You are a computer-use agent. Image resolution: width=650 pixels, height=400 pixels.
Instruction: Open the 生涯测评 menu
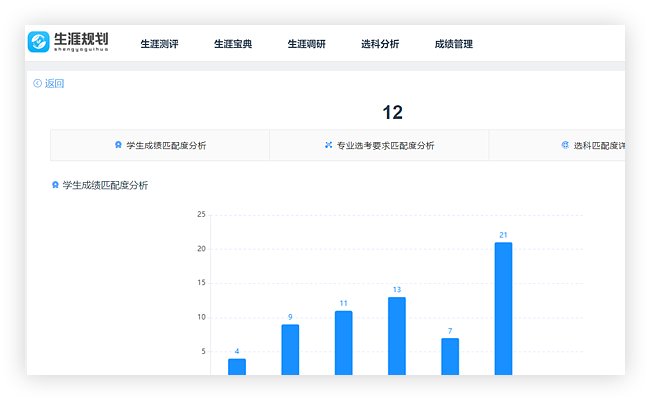tap(159, 44)
